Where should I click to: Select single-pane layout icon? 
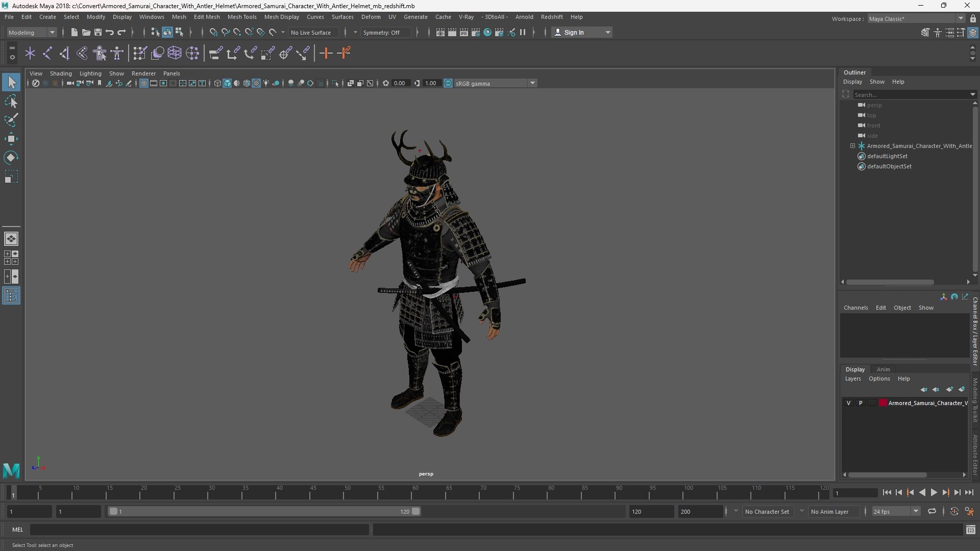pos(11,239)
